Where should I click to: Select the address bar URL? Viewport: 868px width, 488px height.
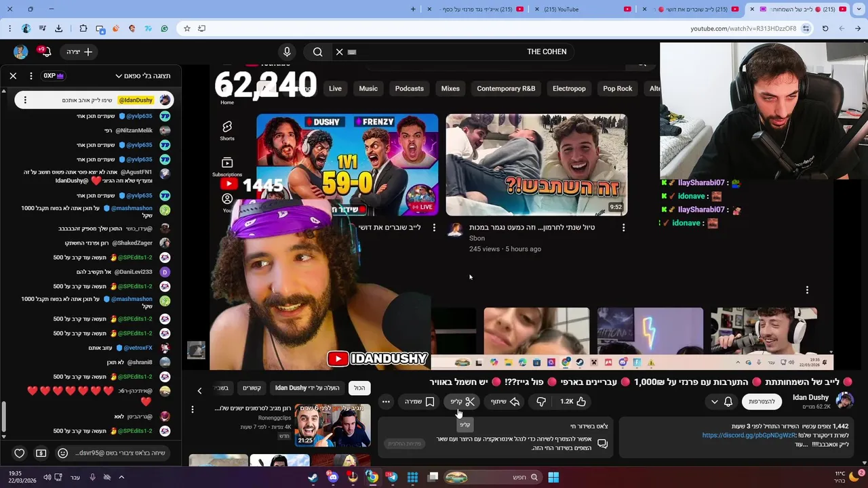tap(743, 28)
